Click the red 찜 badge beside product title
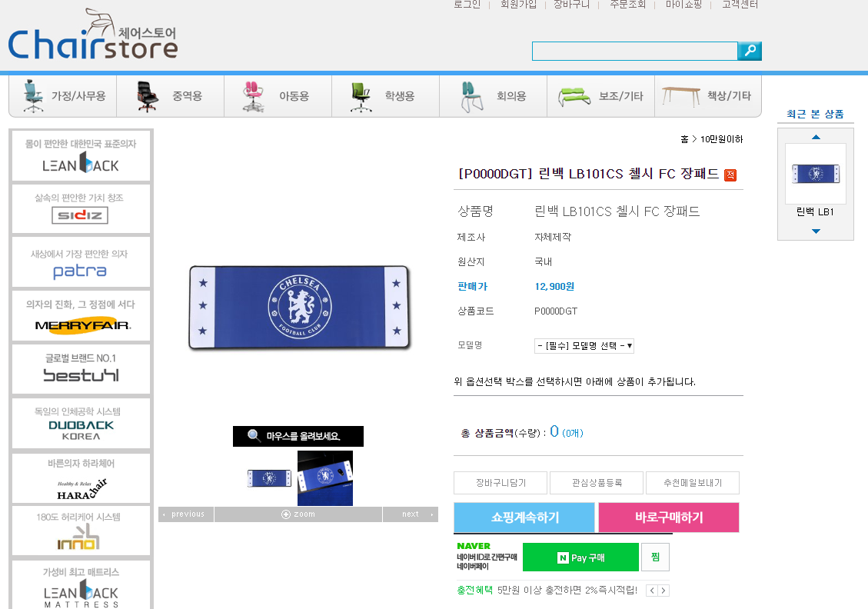Image resolution: width=868 pixels, height=609 pixels. click(x=730, y=175)
